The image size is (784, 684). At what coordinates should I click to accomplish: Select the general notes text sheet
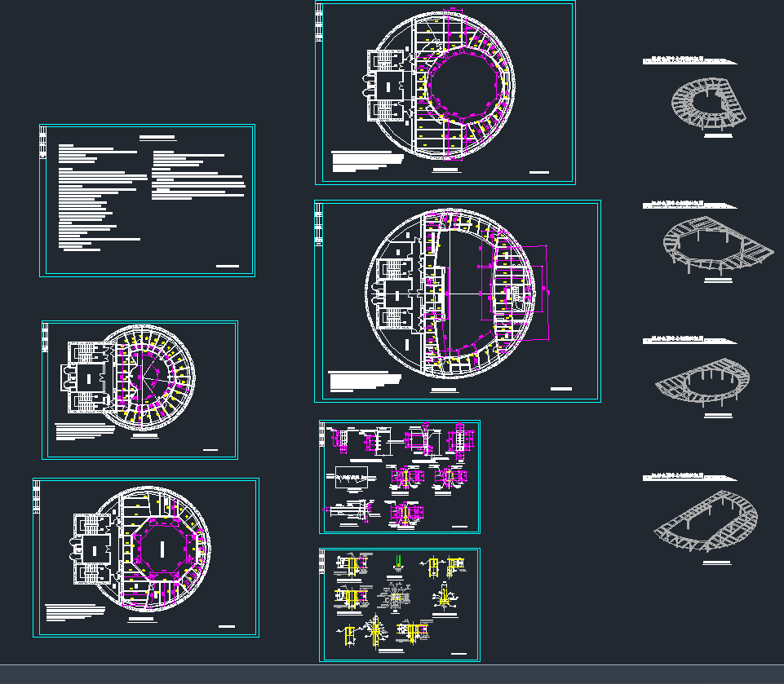(x=147, y=200)
